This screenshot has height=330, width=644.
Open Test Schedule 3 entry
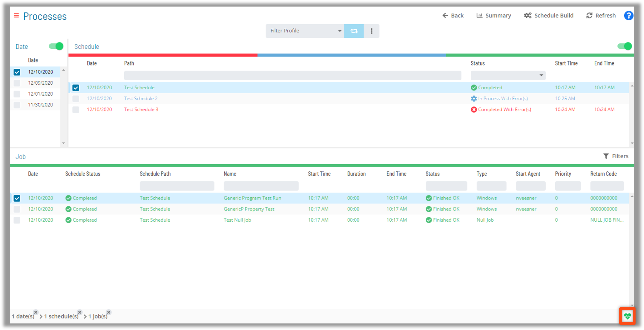click(x=141, y=109)
